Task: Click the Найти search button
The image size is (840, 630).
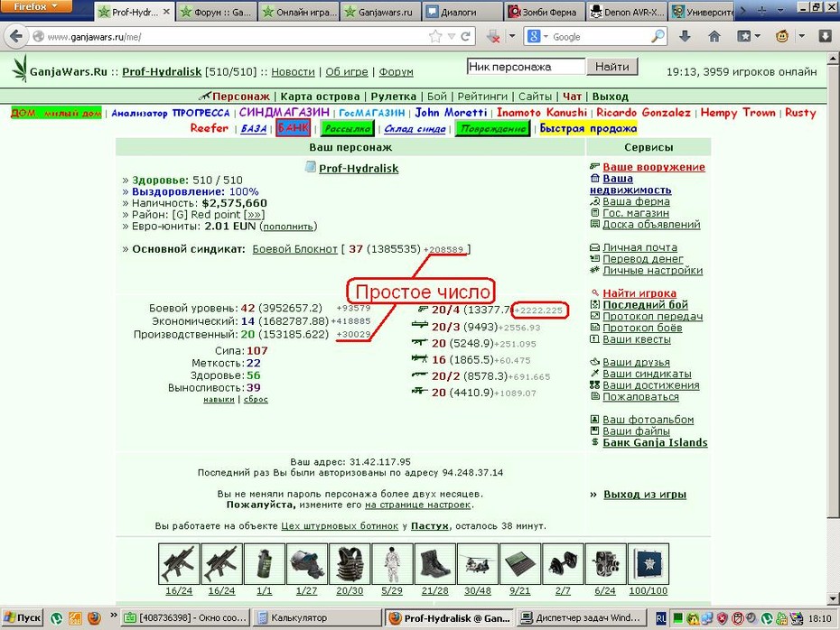Action: [611, 67]
